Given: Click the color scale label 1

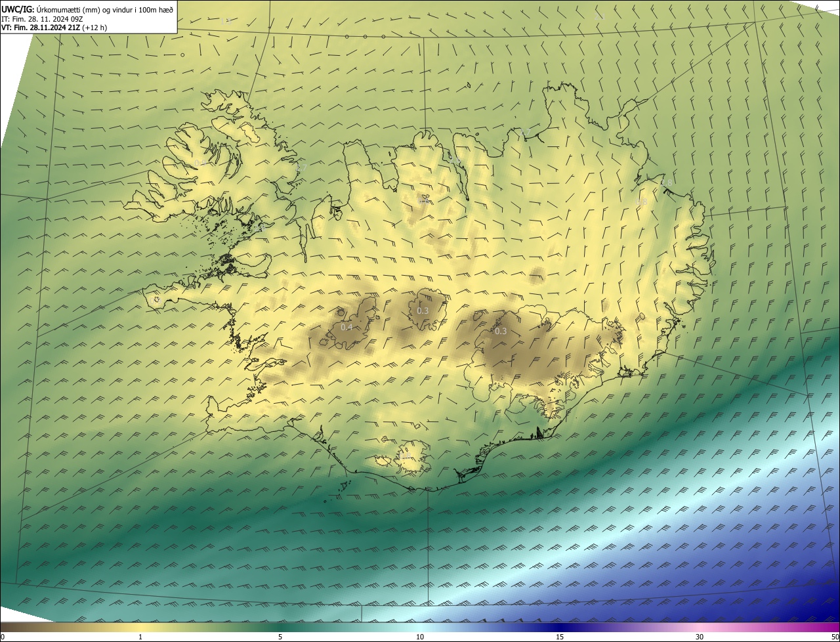Looking at the screenshot, I should [x=140, y=637].
